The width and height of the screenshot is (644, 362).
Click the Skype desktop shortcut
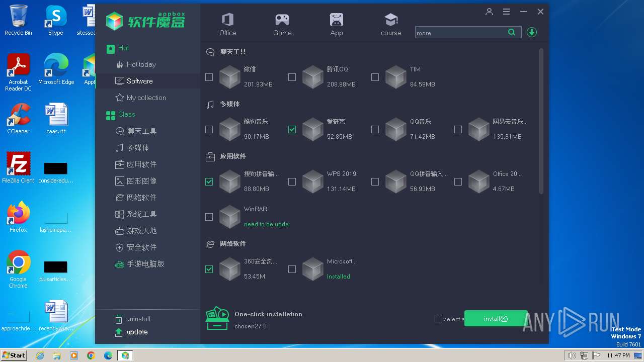pyautogui.click(x=55, y=20)
